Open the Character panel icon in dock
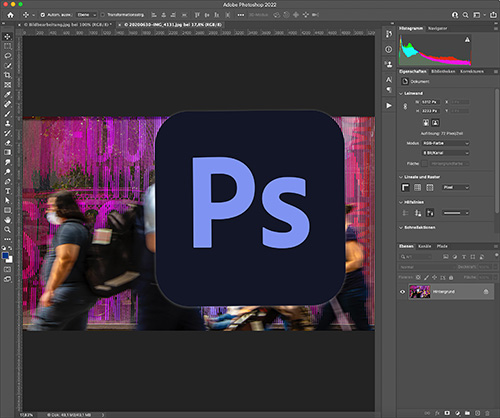The image size is (500, 418). pos(389,80)
